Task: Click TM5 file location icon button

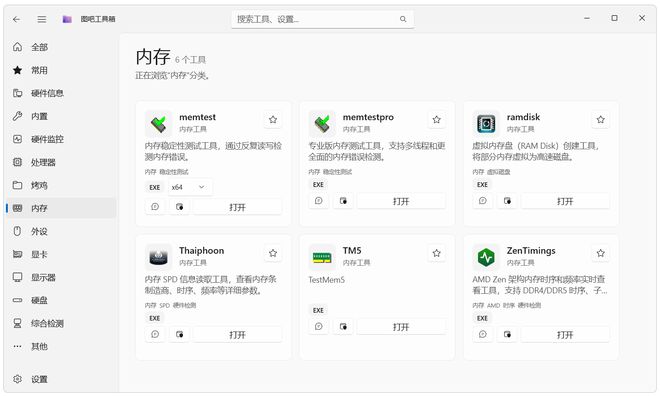Action: pyautogui.click(x=343, y=327)
